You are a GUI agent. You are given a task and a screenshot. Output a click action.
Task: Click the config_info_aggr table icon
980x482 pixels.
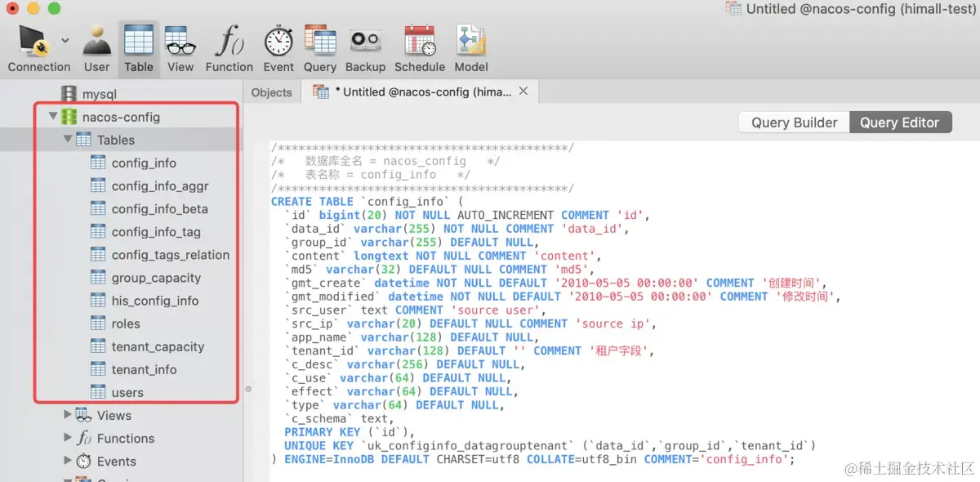tap(98, 185)
